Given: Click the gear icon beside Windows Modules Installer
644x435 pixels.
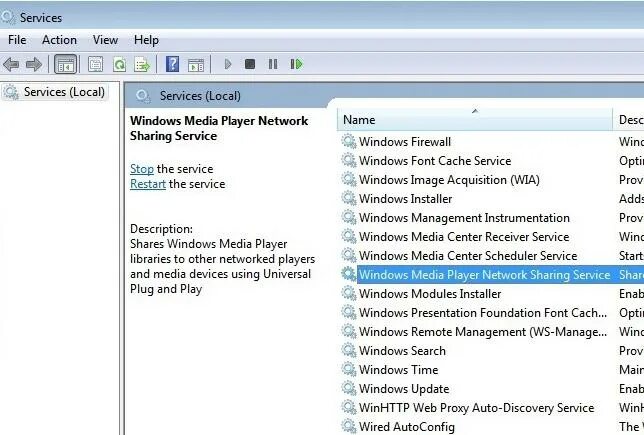Looking at the screenshot, I should coord(349,293).
